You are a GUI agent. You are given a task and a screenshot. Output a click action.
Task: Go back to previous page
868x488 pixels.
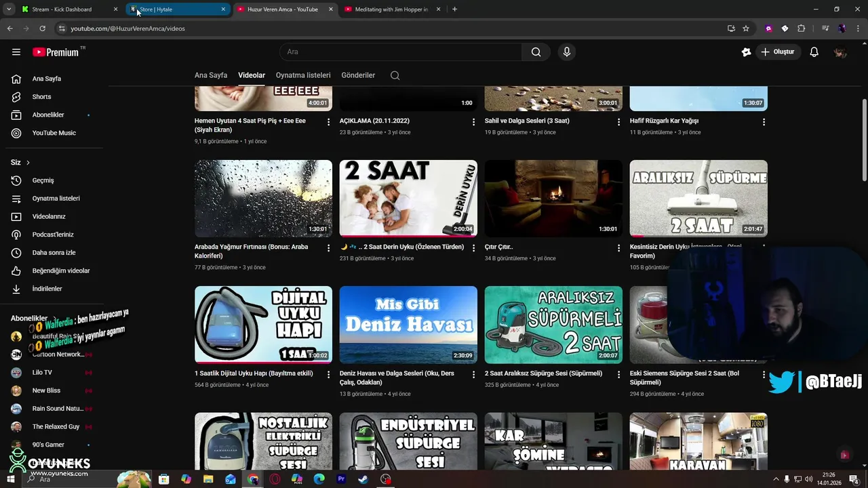[9, 28]
